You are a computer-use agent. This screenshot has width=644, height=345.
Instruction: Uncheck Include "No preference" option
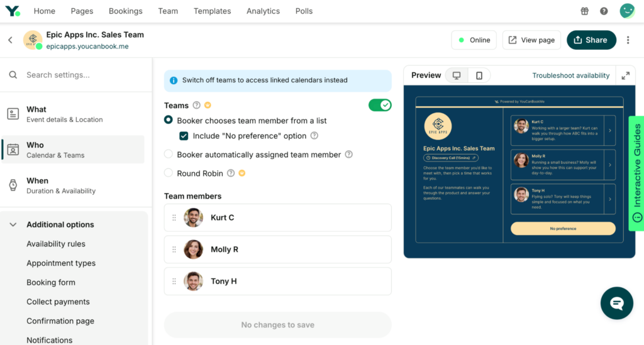pyautogui.click(x=184, y=136)
